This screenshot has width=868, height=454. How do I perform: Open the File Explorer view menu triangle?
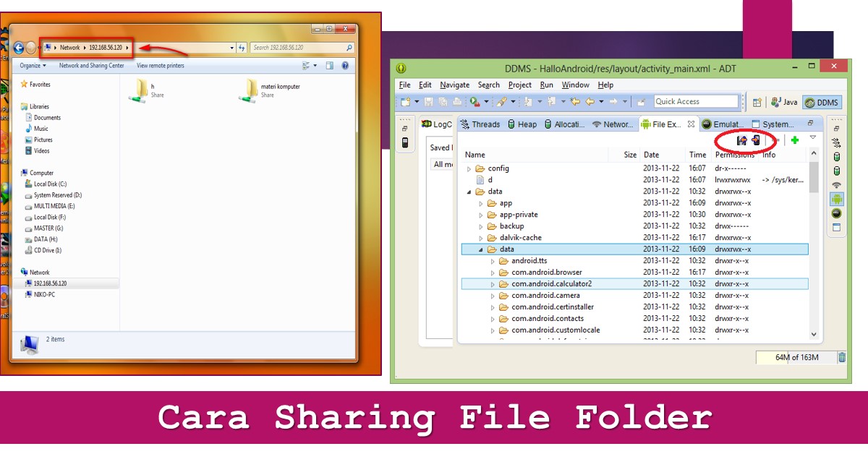click(x=813, y=137)
